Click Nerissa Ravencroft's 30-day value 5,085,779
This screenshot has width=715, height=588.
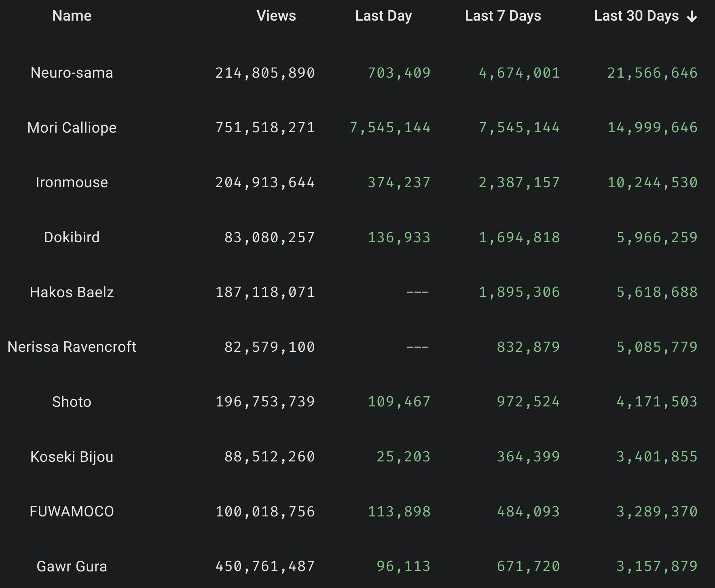pyautogui.click(x=657, y=347)
